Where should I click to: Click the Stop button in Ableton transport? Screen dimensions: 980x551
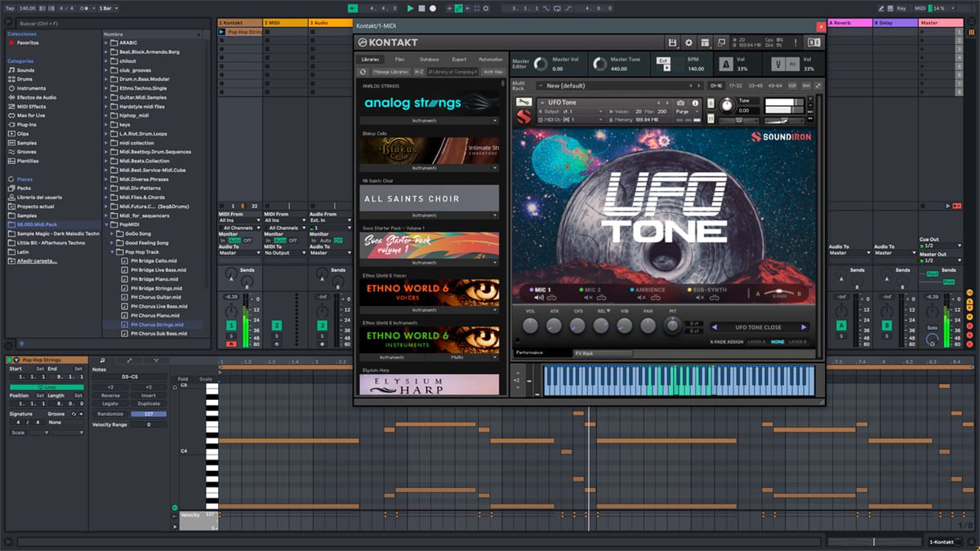[421, 8]
